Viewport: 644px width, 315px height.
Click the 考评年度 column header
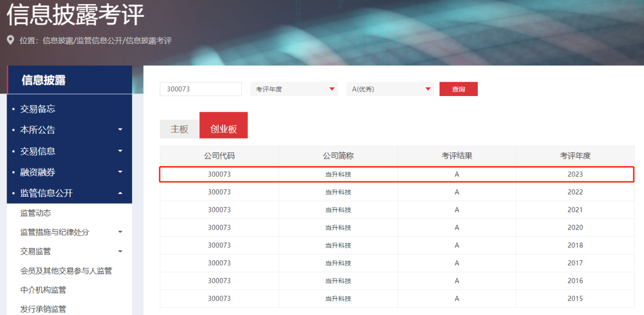click(575, 156)
